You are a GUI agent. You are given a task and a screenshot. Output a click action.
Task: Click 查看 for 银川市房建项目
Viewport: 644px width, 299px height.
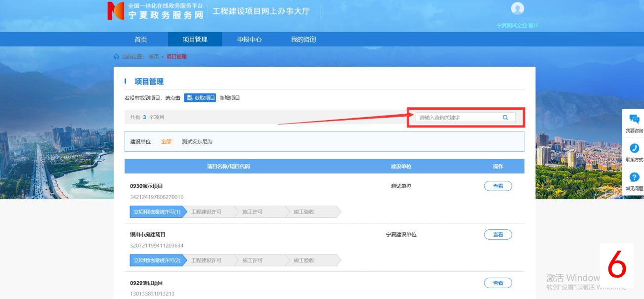(498, 235)
